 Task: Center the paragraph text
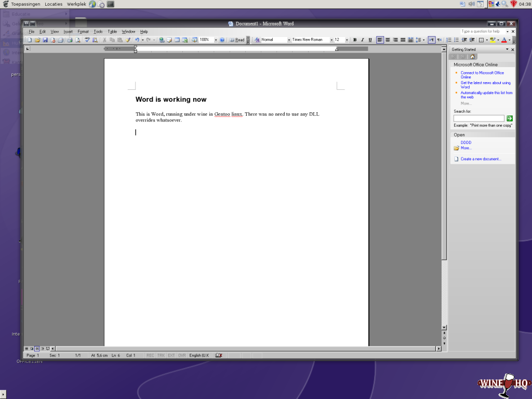pos(388,40)
